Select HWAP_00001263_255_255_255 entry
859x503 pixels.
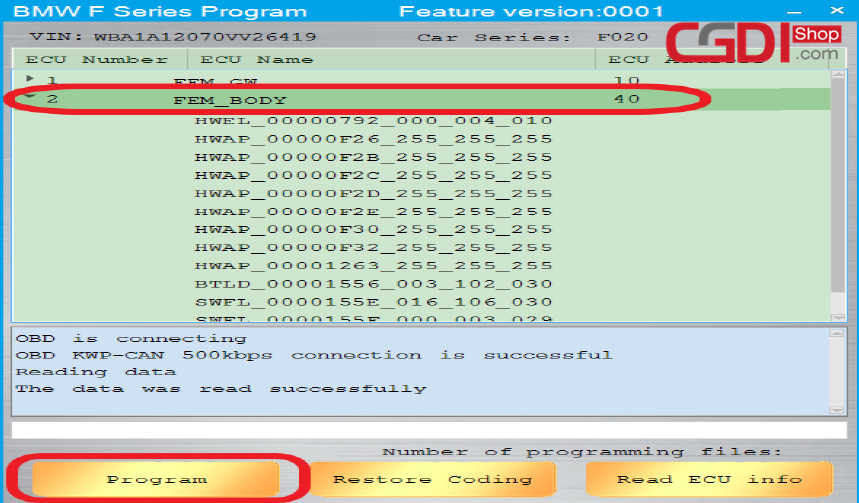pos(373,265)
